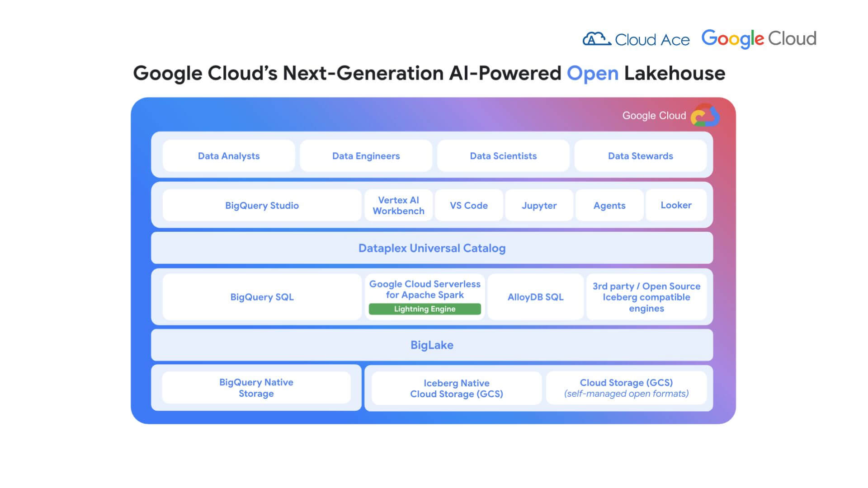Select the Data Engineers box

pyautogui.click(x=366, y=155)
